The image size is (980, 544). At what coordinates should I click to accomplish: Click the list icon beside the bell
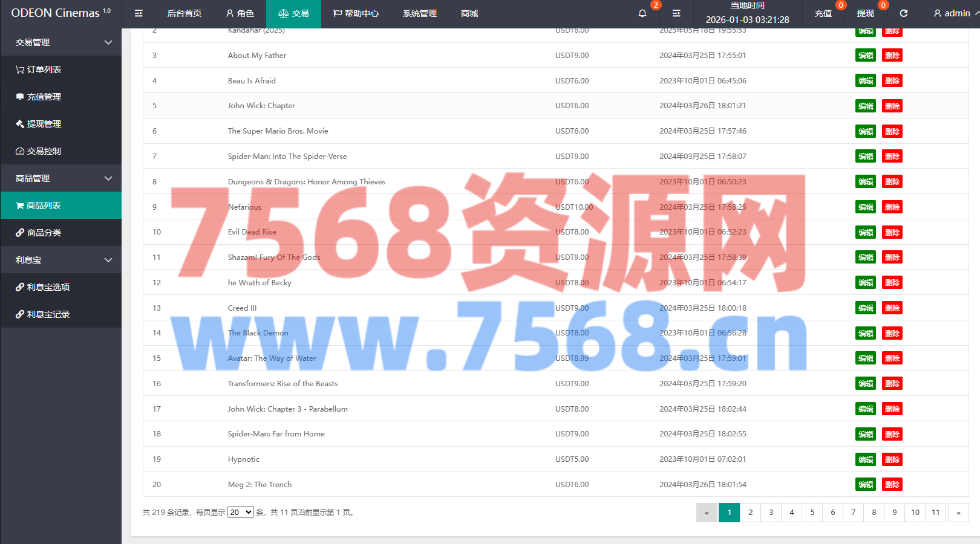point(676,13)
